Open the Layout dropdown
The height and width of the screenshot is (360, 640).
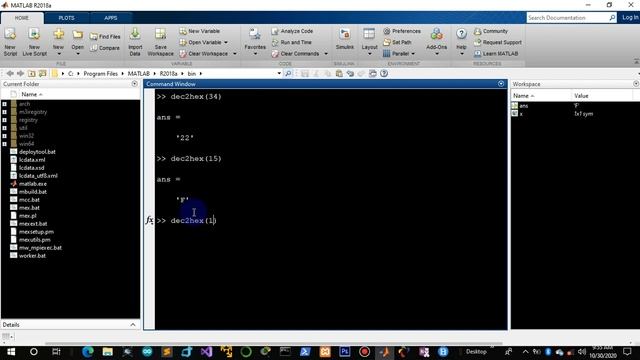point(369,42)
